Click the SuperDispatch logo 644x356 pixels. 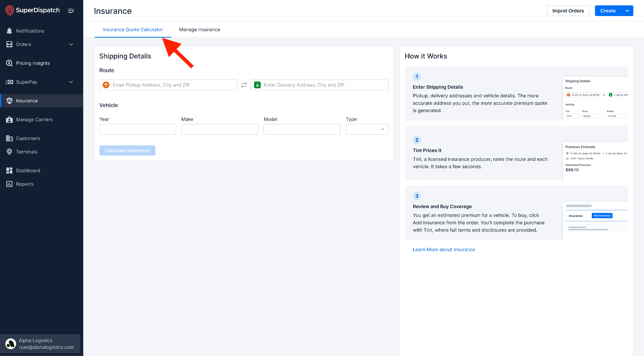pos(32,10)
